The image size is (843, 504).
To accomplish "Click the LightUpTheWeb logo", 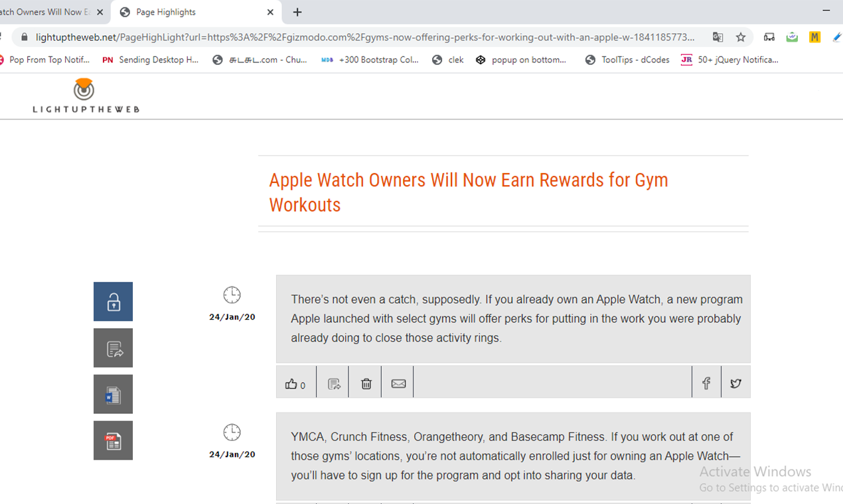I will pyautogui.click(x=86, y=95).
